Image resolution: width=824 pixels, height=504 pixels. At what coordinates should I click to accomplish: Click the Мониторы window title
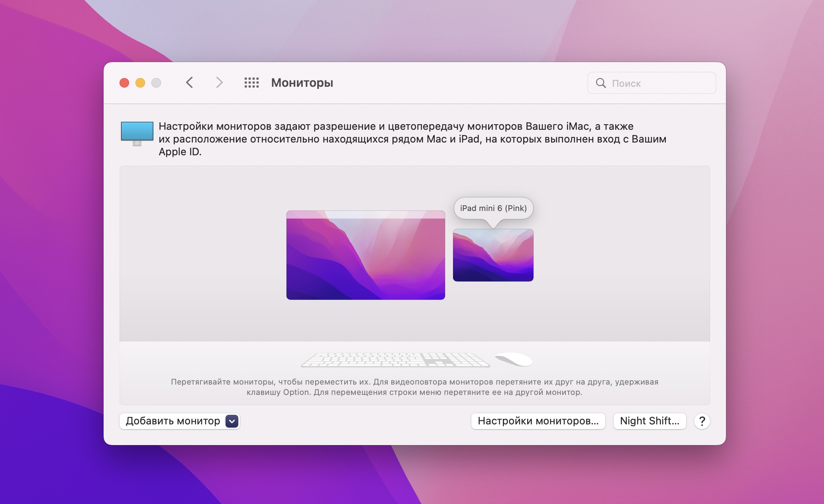click(302, 83)
